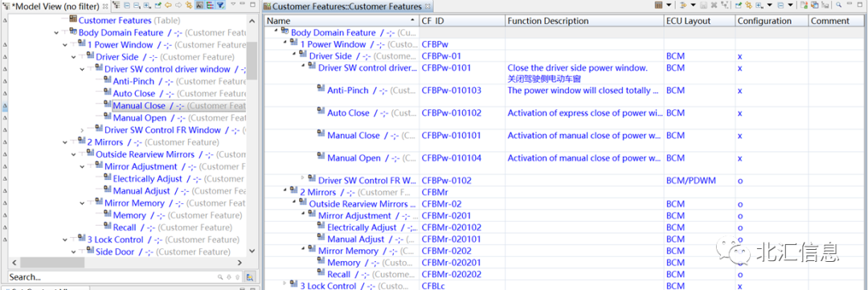Click the ECU Layout column header
This screenshot has width=868, height=290.
point(700,21)
